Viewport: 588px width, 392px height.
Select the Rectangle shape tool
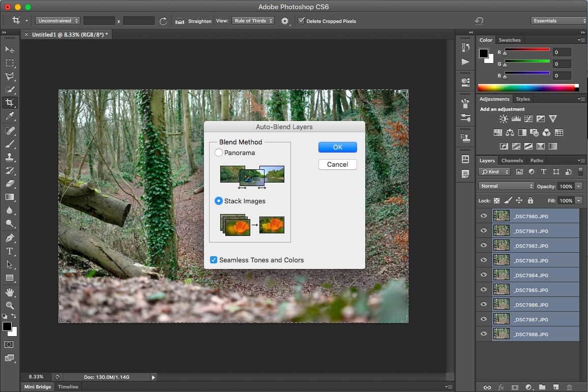click(x=10, y=278)
